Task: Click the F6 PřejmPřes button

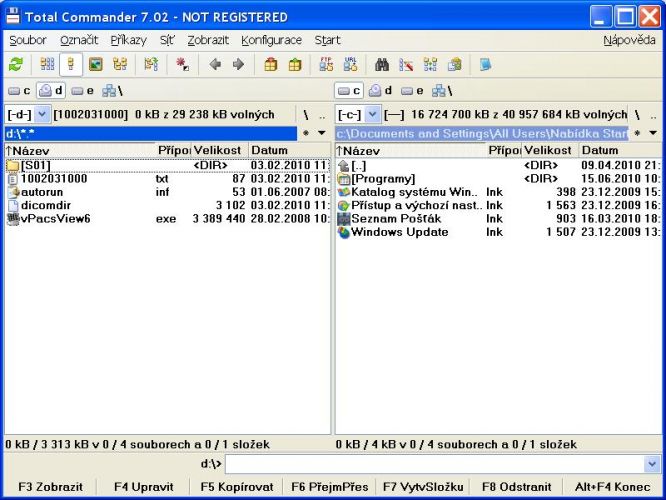Action: 330,487
